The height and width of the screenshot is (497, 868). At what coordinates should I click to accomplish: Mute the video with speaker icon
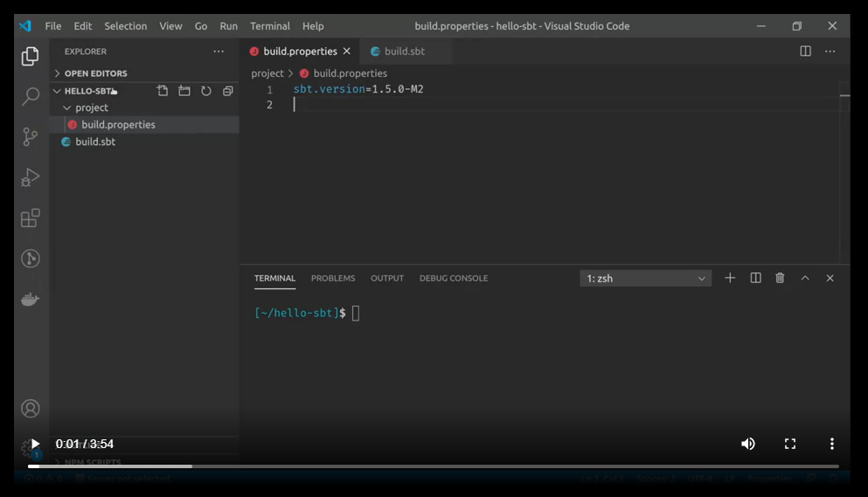[x=748, y=444]
